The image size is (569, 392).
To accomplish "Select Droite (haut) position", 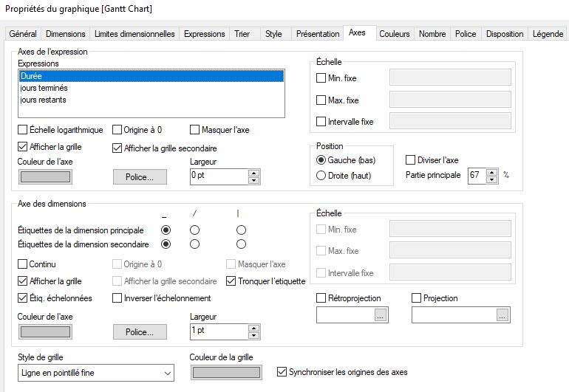I will tap(321, 176).
